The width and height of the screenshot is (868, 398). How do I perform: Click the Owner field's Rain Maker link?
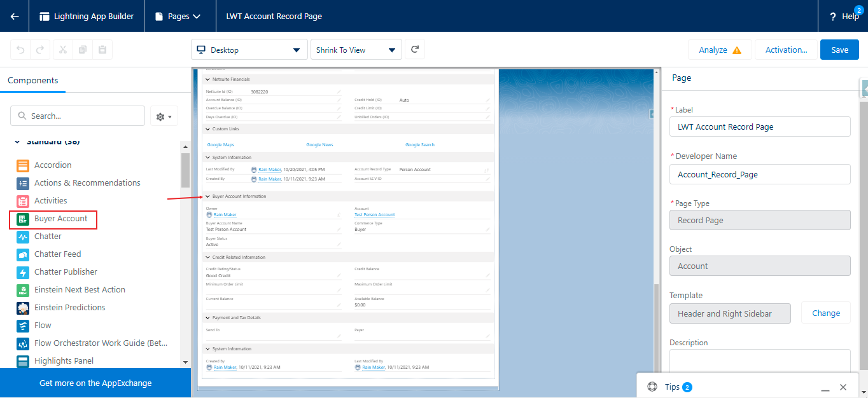coord(225,215)
